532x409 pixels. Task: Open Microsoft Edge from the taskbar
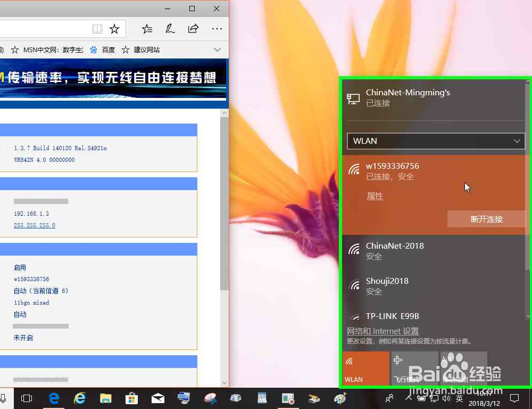(53, 398)
